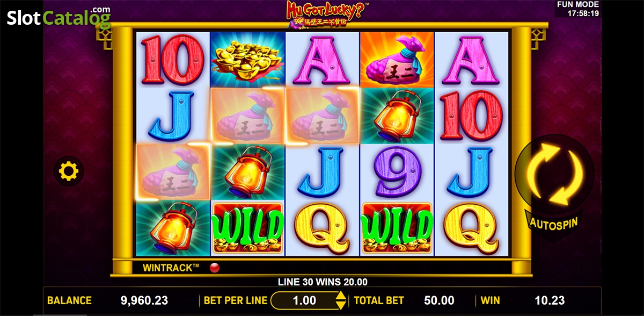Click the red Wintrack indicator dot

(215, 267)
